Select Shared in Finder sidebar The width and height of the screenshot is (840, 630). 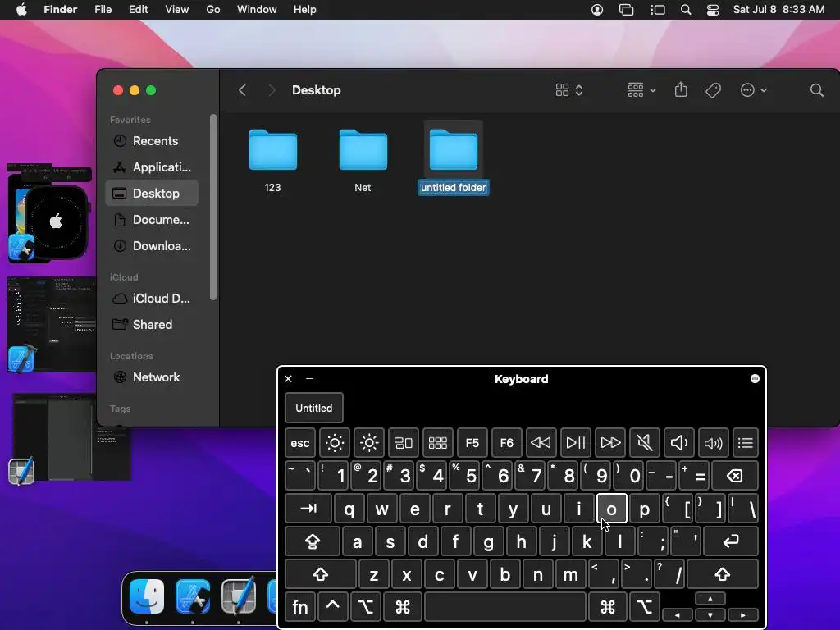point(152,325)
